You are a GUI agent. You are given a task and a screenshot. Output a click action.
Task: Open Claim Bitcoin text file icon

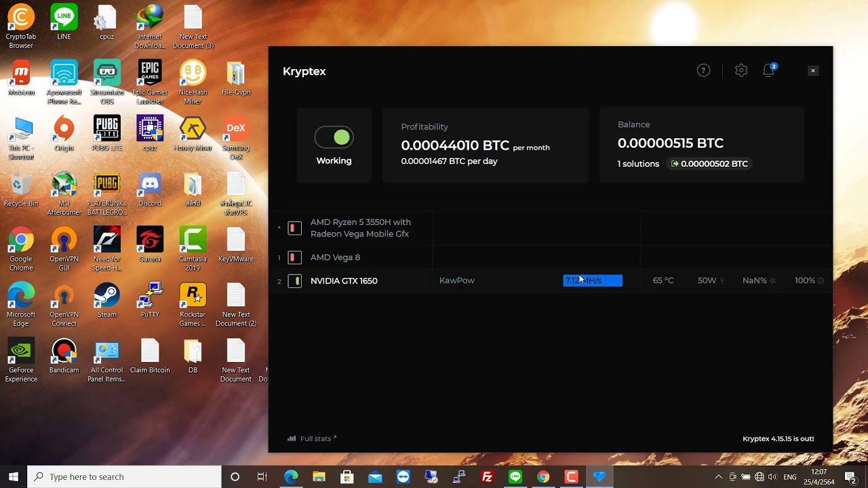point(150,357)
